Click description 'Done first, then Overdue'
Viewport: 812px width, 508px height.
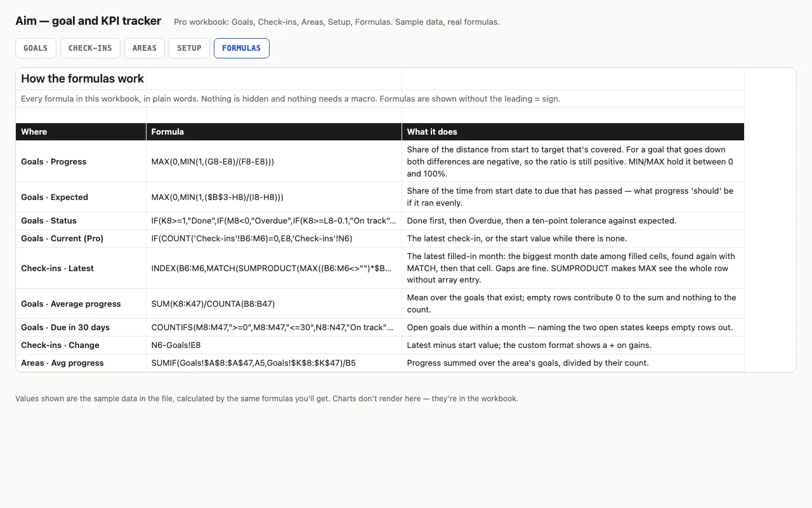click(573, 221)
